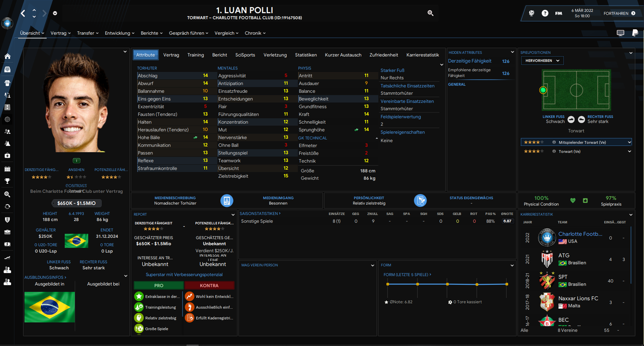Expand the Spielpositionen panel chevron
Screen dimensions: 644x346
coord(631,52)
